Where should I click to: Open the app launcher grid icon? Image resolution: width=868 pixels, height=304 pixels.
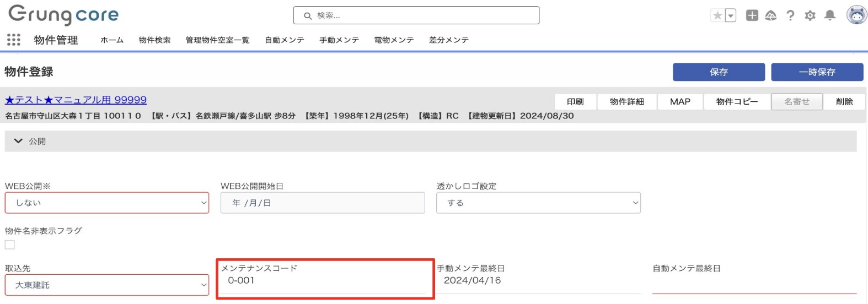pyautogui.click(x=14, y=40)
